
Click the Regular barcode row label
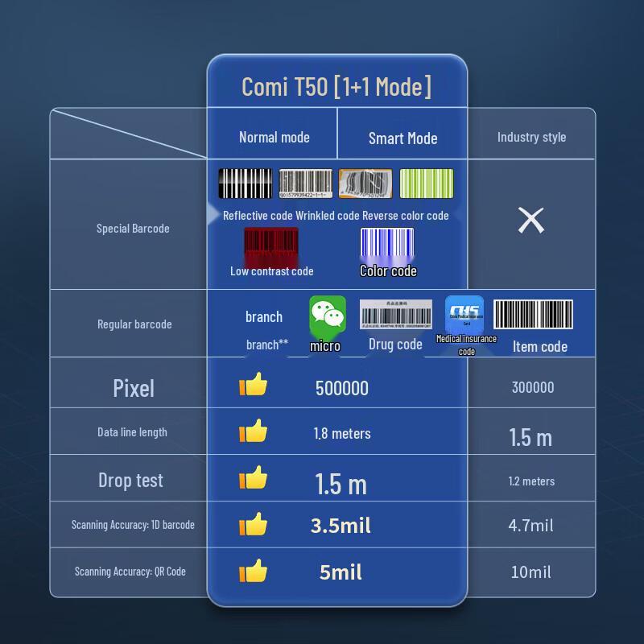pyautogui.click(x=134, y=324)
